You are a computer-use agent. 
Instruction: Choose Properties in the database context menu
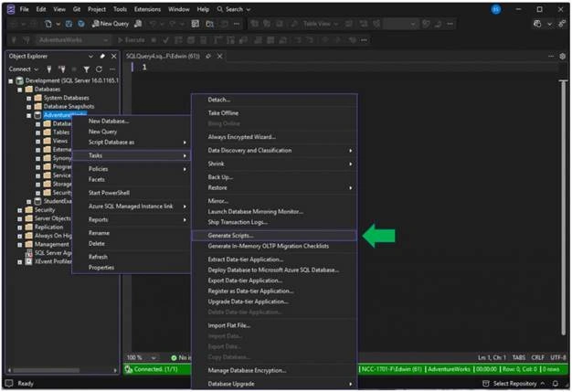(132, 268)
